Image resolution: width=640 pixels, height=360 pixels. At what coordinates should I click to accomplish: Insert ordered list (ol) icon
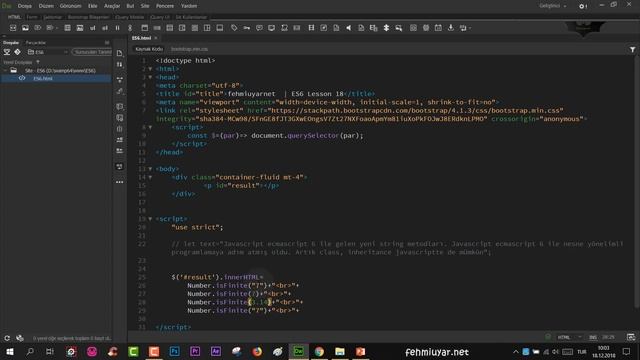105,28
